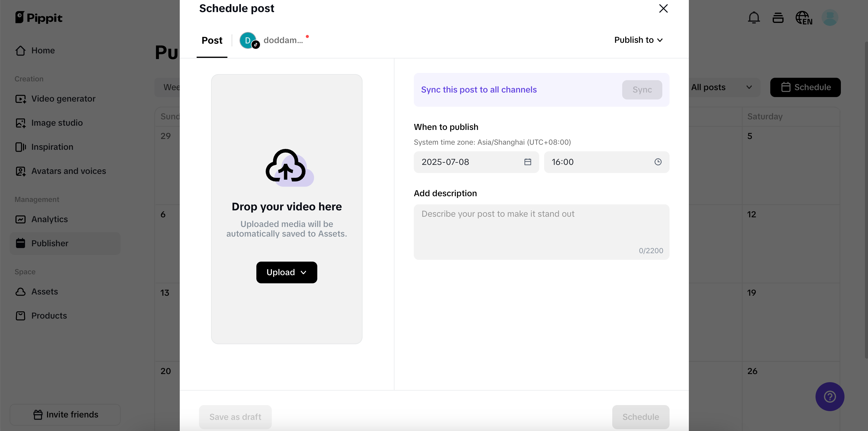Open the help question-mark bubble

click(x=830, y=397)
